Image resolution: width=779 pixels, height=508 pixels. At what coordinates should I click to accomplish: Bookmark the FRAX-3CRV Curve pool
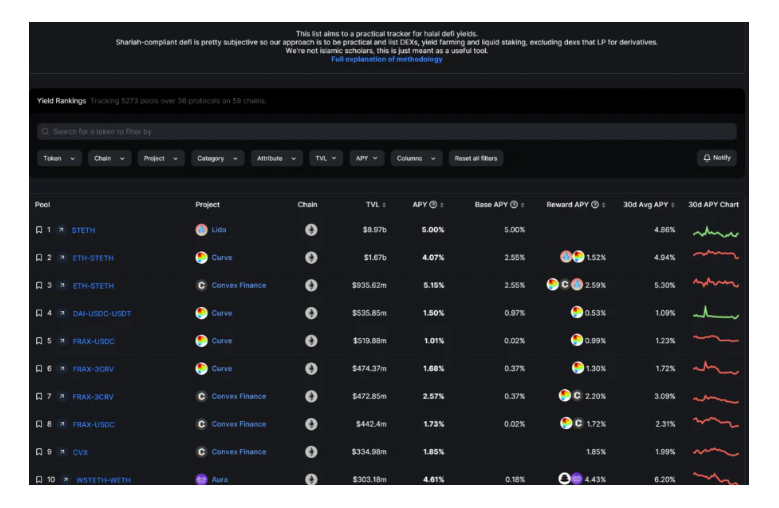[x=39, y=369]
